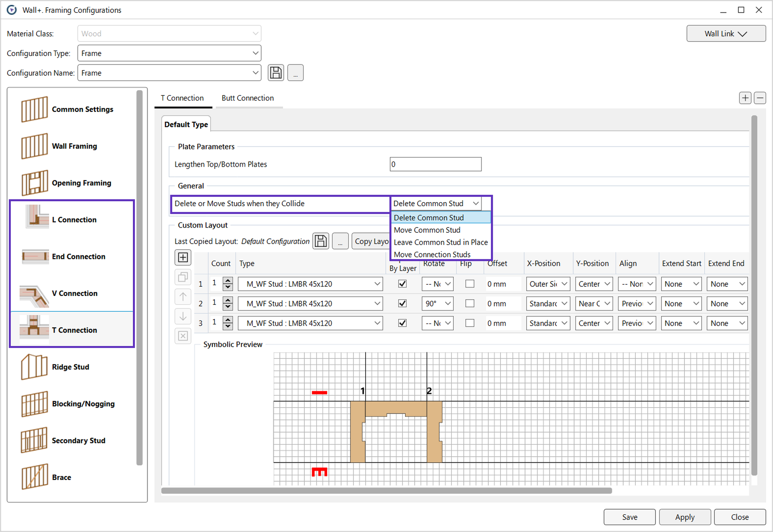
Task: Select Wall Framing in the sidebar
Action: point(74,146)
